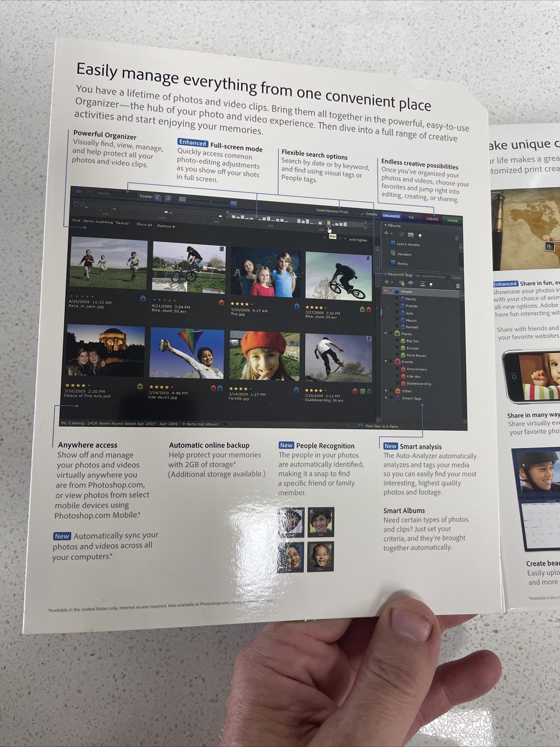Click the trash icon in Albums panel
Viewport: 560px width, 747px height.
(457, 238)
